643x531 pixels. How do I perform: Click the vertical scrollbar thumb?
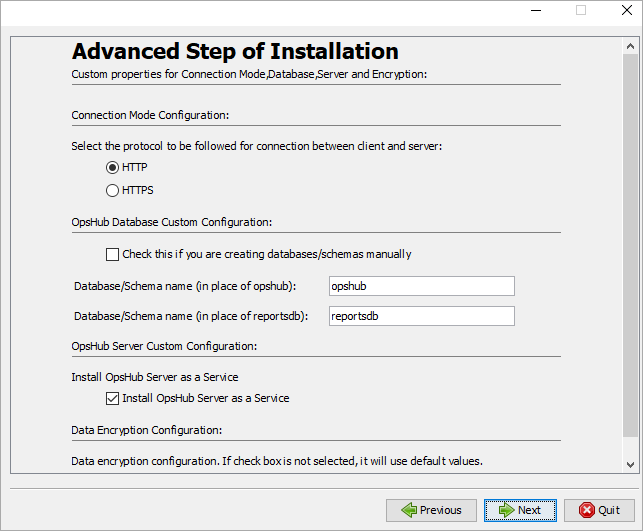point(629,240)
